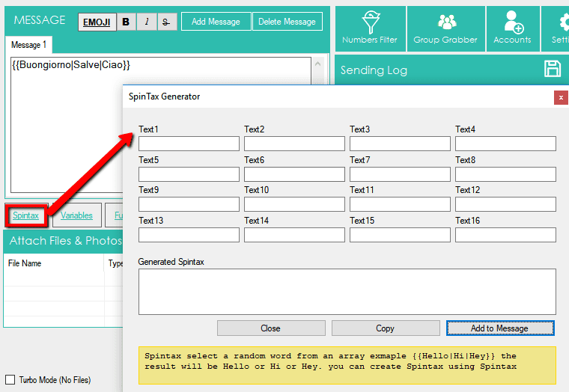Enable Turbo Mode (No Files) checkbox
Screen dimensions: 569x392
click(x=10, y=379)
